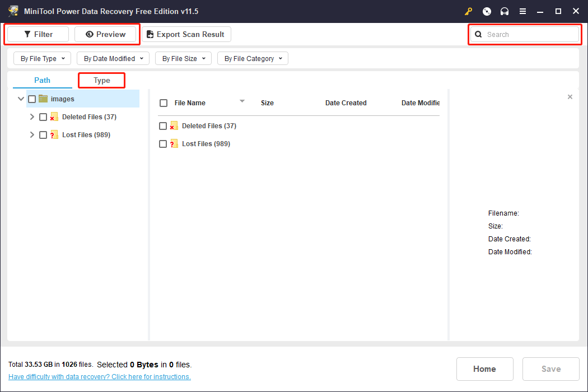Expand the Lost Files (989) tree node

pyautogui.click(x=32, y=134)
